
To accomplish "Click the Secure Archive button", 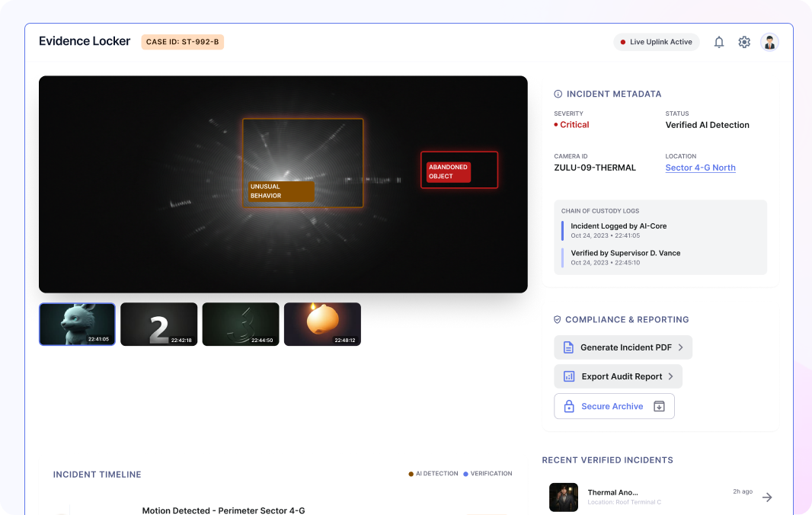I will click(x=614, y=405).
